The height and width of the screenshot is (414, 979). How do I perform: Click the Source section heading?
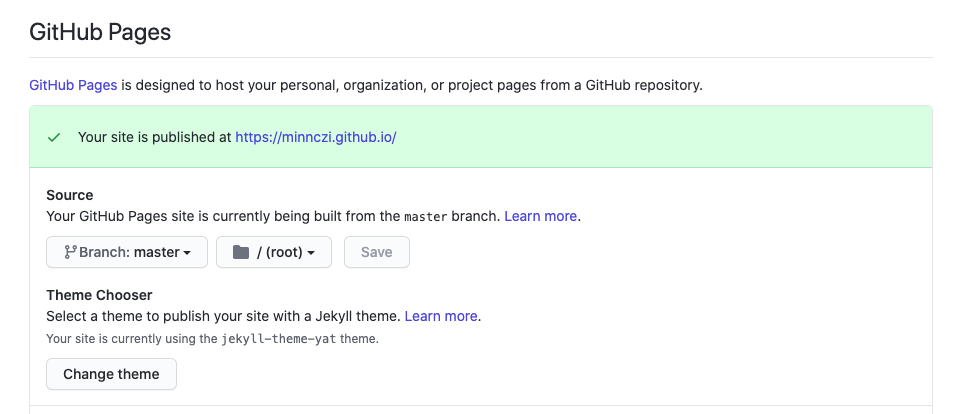point(70,195)
